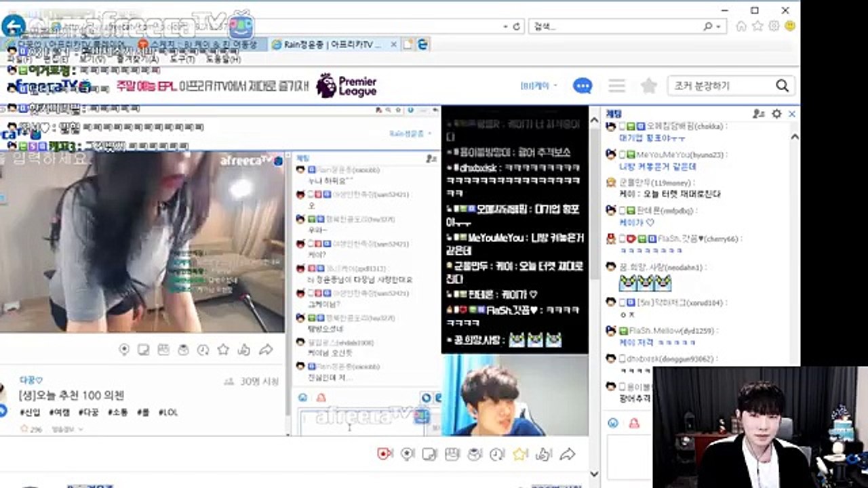868x488 pixels.
Task: Click the new tab button
Action: point(407,44)
